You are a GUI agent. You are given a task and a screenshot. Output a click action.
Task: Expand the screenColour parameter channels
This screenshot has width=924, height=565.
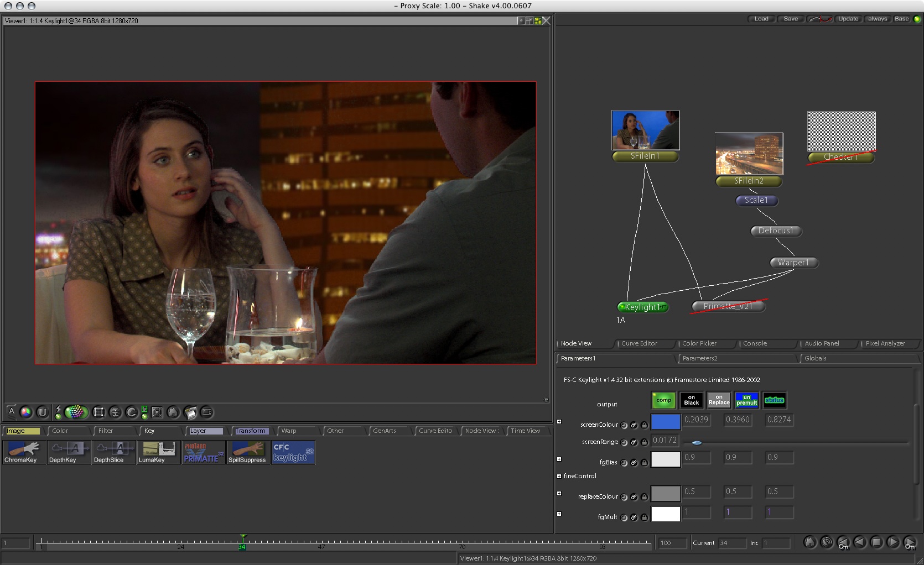coord(559,422)
